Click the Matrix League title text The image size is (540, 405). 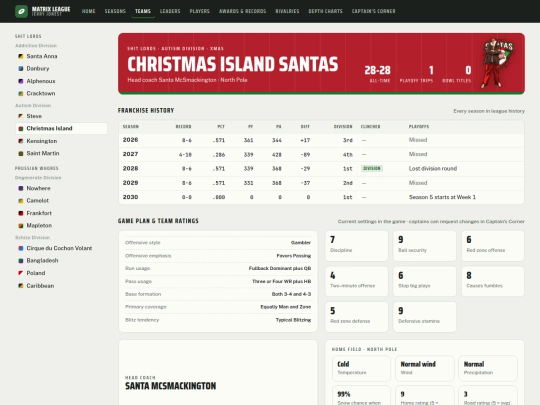[51, 9]
